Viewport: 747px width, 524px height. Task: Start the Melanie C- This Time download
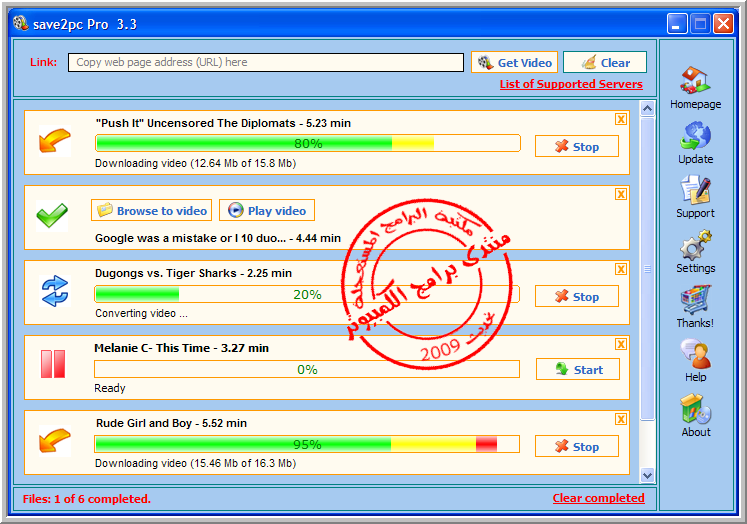(578, 369)
